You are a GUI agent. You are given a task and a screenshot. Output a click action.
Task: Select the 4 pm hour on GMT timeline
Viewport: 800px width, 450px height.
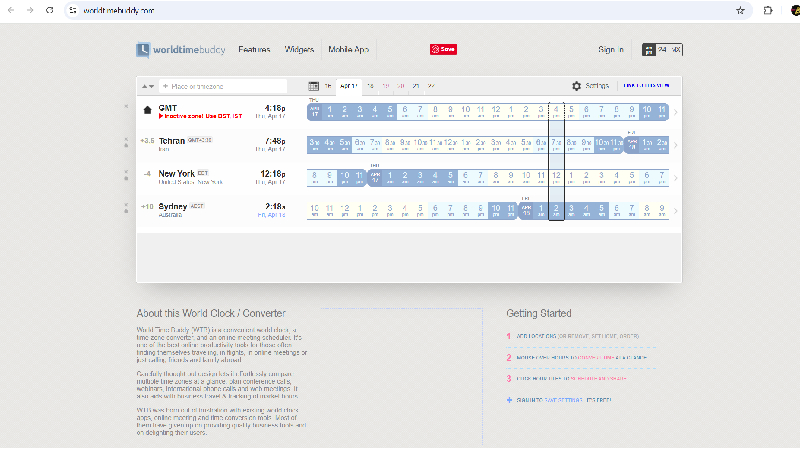pos(556,111)
